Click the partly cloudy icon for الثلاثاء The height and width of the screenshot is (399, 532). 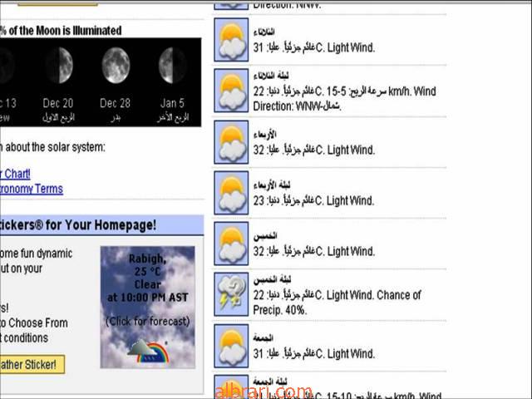pos(231,40)
